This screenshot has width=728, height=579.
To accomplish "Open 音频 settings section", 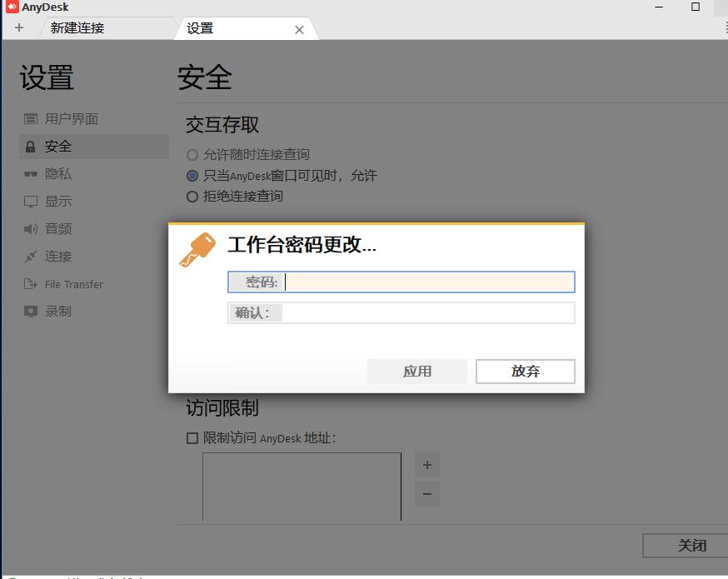I will pyautogui.click(x=94, y=229).
